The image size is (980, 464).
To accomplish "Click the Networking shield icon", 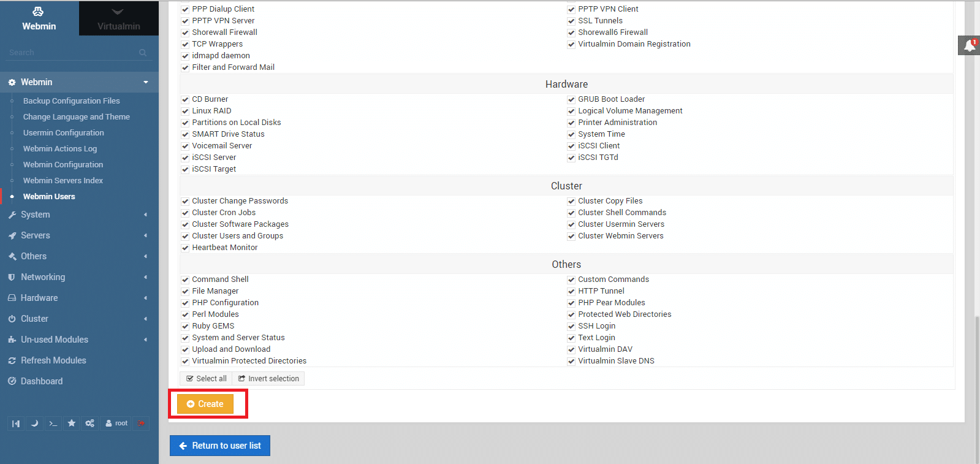I will coord(12,278).
